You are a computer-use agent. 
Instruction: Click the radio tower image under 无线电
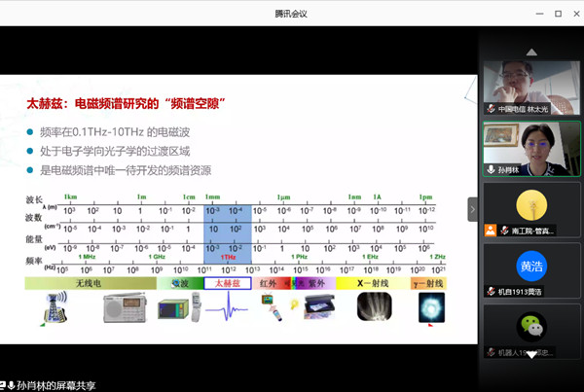pos(47,310)
